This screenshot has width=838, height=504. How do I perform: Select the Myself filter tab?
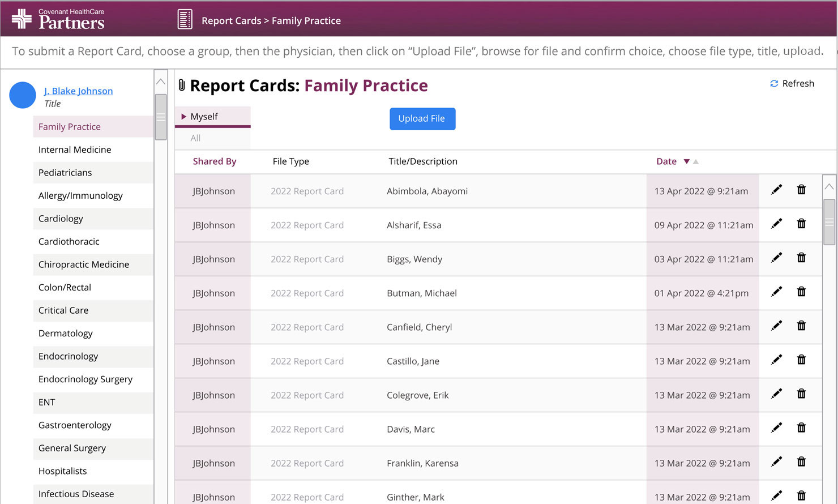click(x=212, y=117)
